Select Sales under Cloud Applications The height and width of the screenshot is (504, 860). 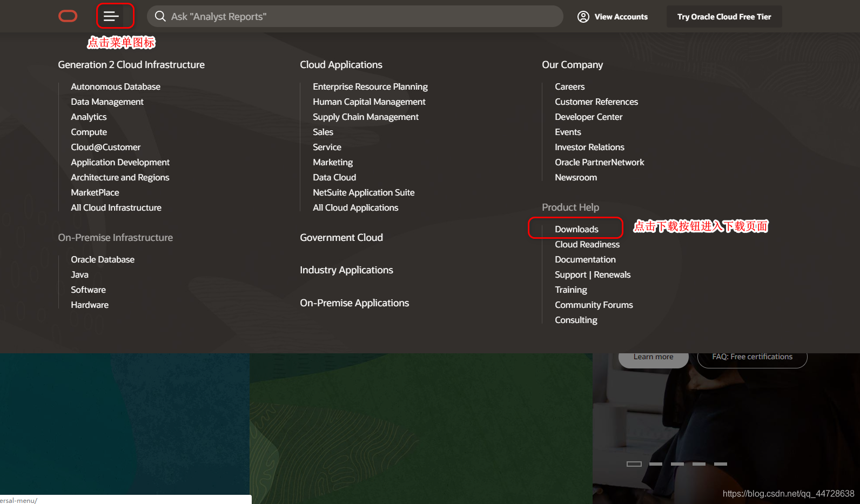(323, 132)
